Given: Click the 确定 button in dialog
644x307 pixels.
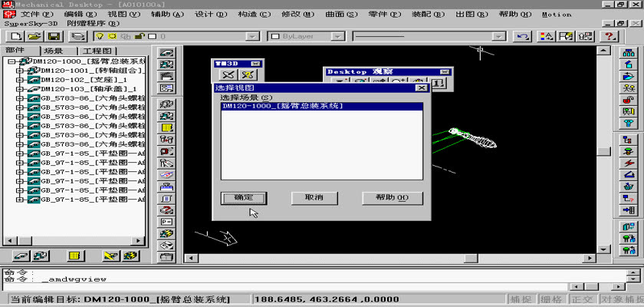Looking at the screenshot, I should coord(243,197).
